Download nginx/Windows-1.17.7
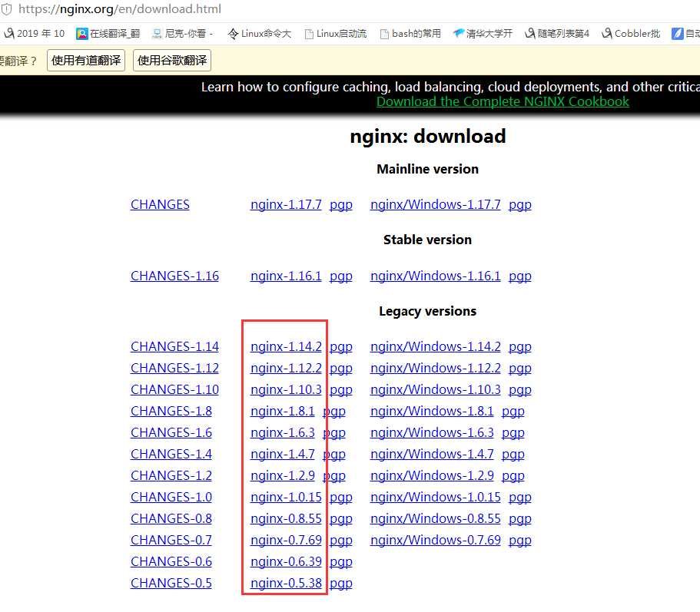 pos(435,204)
